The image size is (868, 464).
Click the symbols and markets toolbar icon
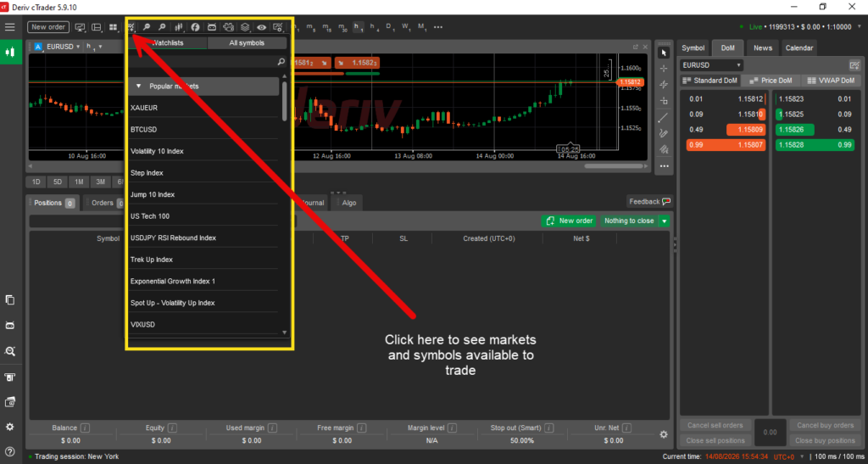[131, 26]
